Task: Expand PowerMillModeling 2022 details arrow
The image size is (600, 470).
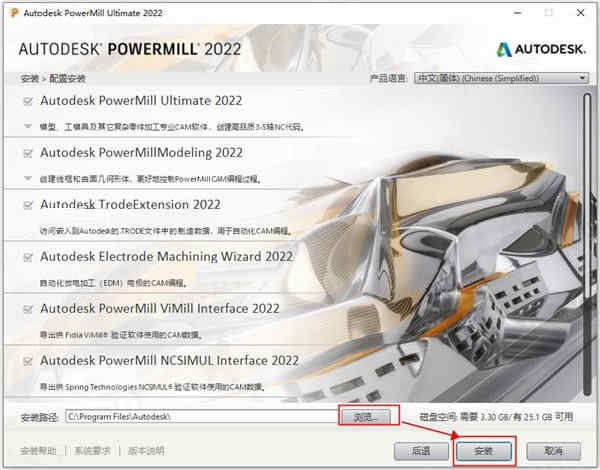Action: pos(28,178)
